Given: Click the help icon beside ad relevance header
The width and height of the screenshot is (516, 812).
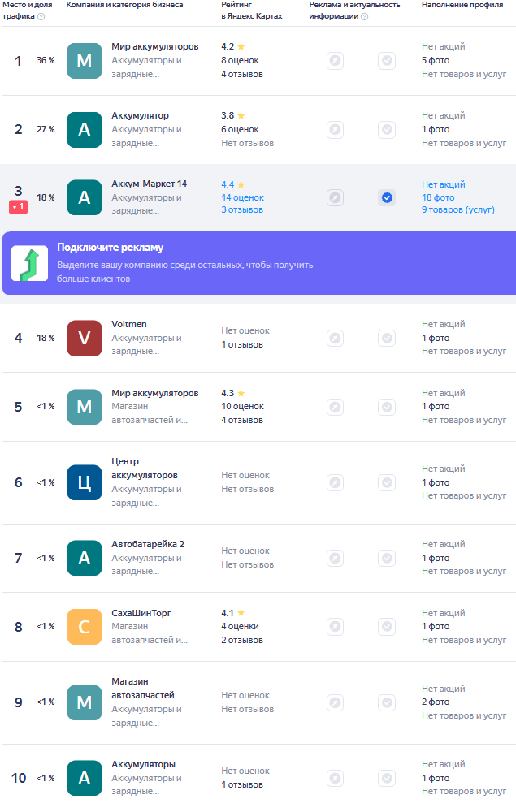Looking at the screenshot, I should point(365,16).
